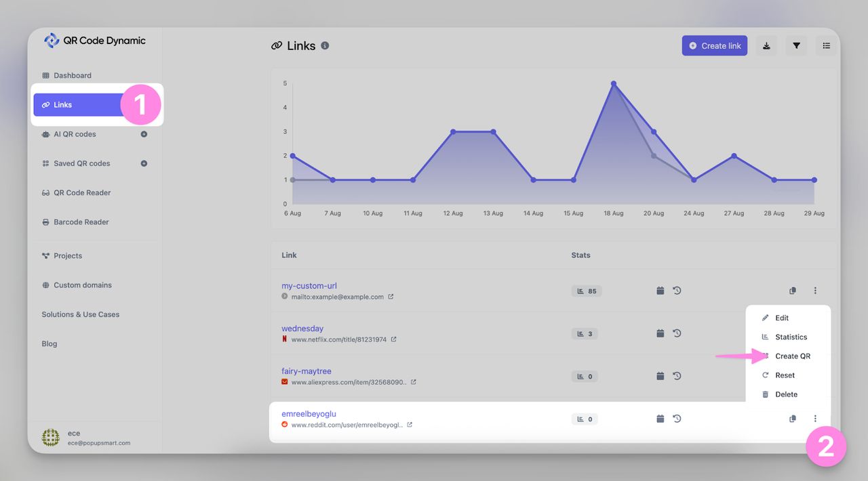Viewport: 868px width, 481px height.
Task: Go to Dashboard in sidebar
Action: [x=72, y=75]
